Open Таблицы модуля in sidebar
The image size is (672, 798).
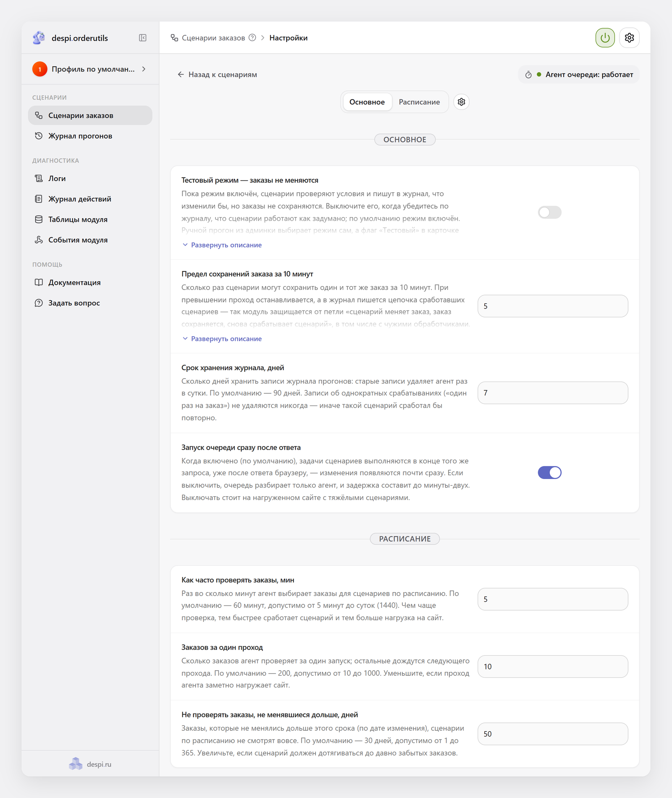coord(90,219)
